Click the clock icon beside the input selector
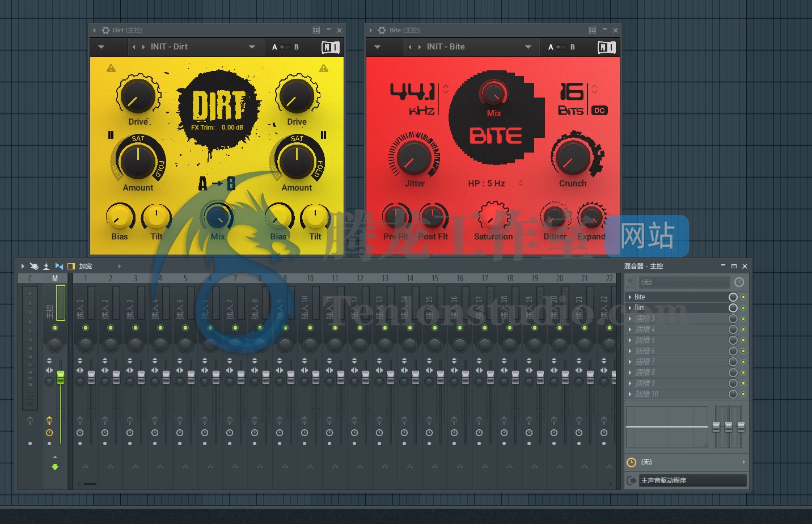 (739, 282)
